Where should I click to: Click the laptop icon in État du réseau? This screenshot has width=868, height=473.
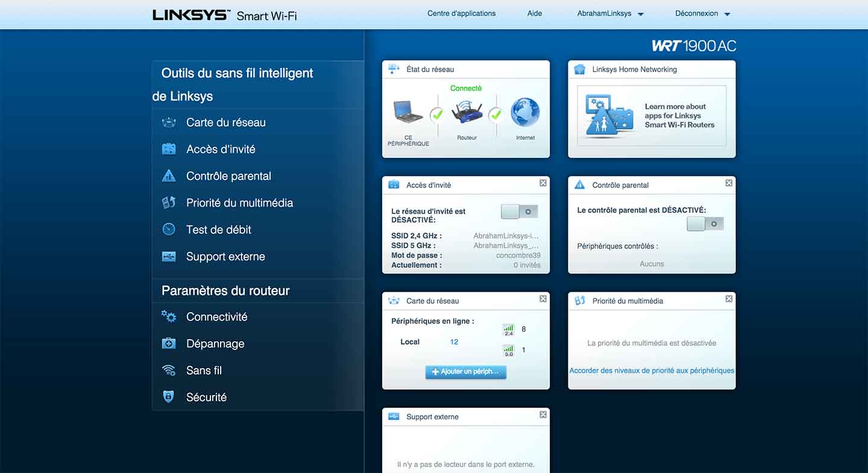(x=407, y=112)
